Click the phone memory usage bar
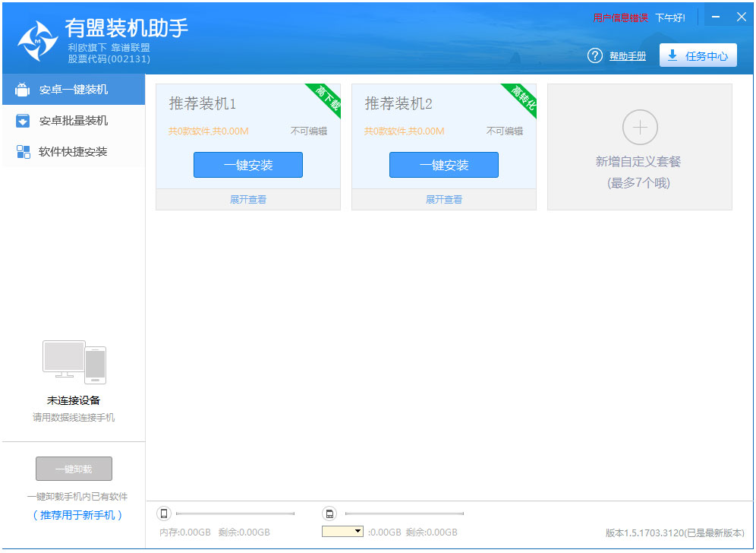This screenshot has height=553, width=756. pyautogui.click(x=235, y=514)
